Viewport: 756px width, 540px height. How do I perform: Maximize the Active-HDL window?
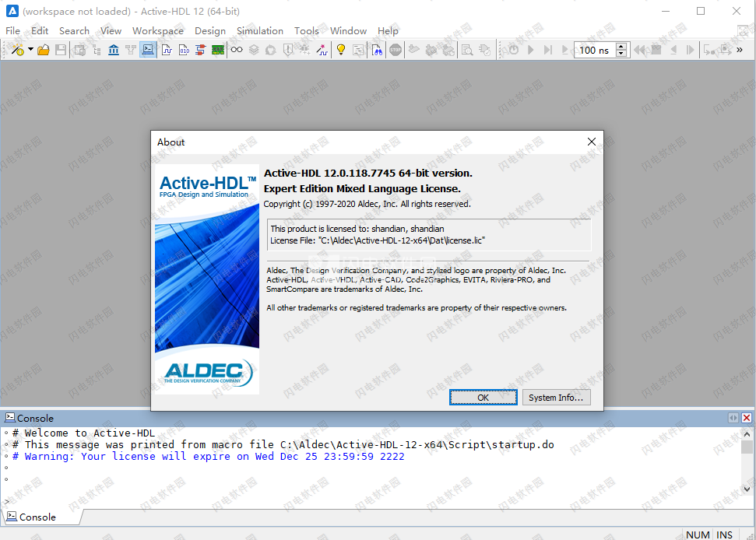pos(701,11)
